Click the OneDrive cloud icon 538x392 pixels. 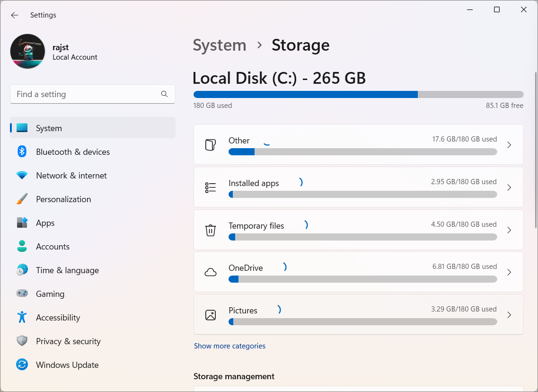click(211, 272)
